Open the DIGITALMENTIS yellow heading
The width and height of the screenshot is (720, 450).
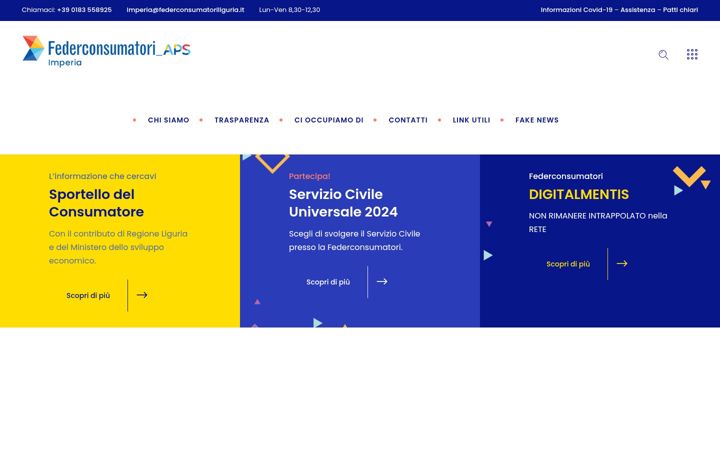(579, 194)
